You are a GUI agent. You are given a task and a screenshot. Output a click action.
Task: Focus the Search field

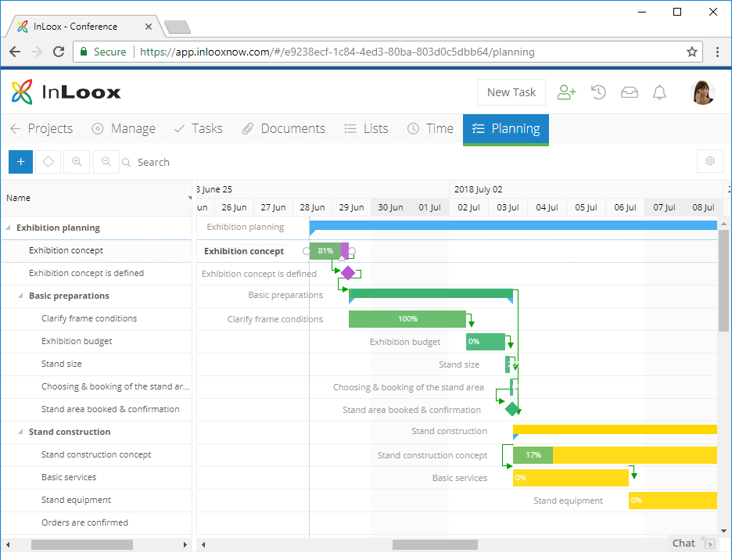tap(153, 162)
